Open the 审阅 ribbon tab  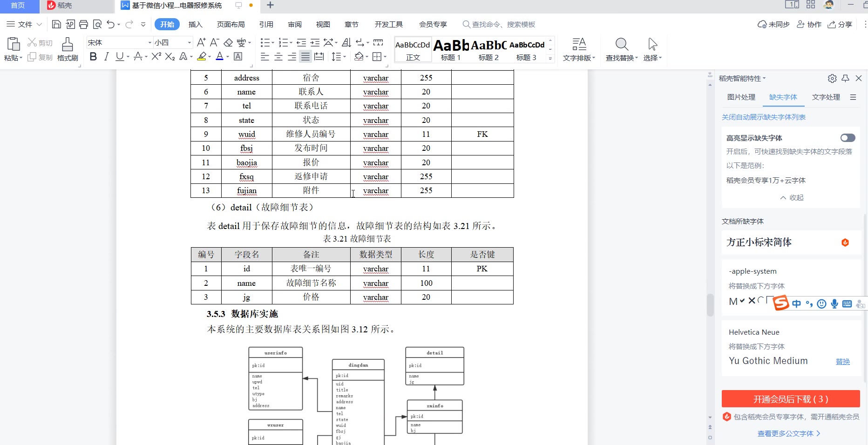294,24
